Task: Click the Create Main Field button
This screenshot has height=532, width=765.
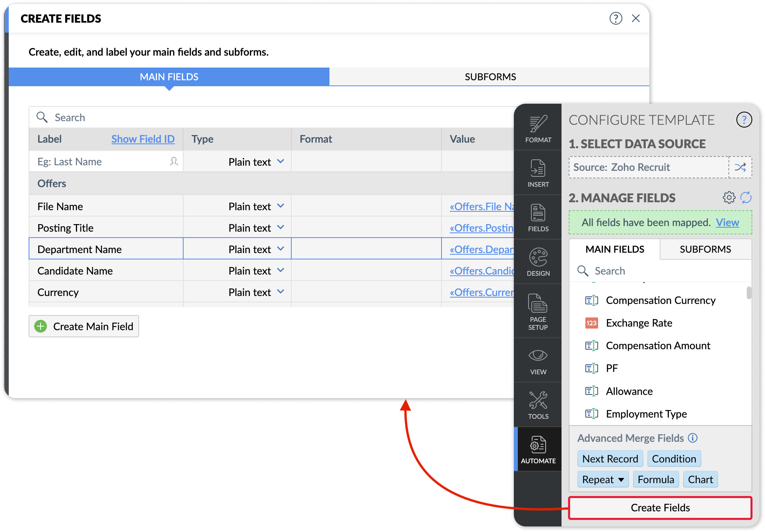Action: [x=84, y=326]
